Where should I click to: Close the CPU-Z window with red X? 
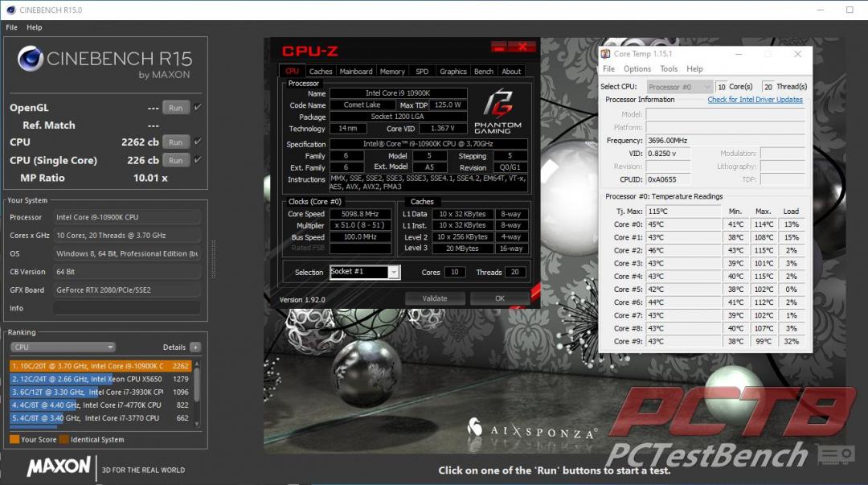(x=521, y=47)
